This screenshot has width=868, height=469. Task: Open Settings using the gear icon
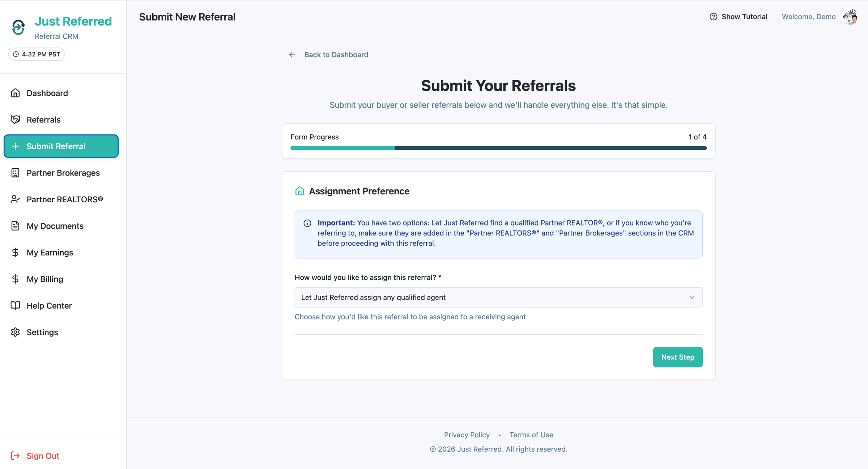[16, 332]
